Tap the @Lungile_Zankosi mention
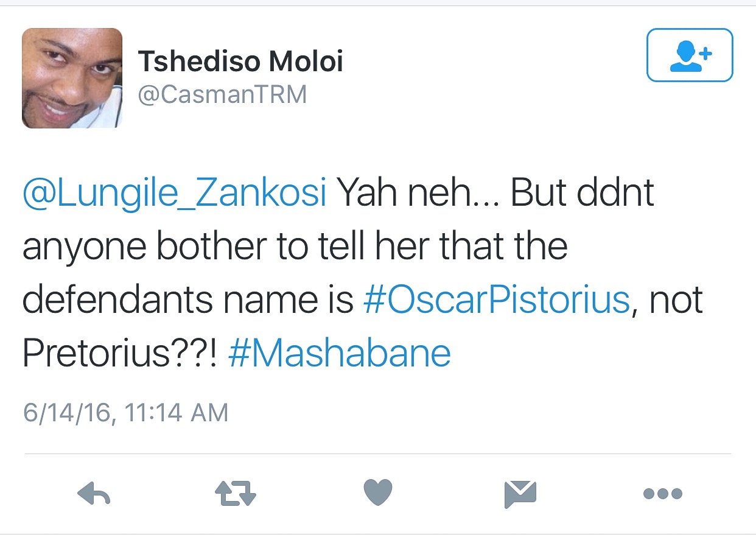 pos(175,194)
